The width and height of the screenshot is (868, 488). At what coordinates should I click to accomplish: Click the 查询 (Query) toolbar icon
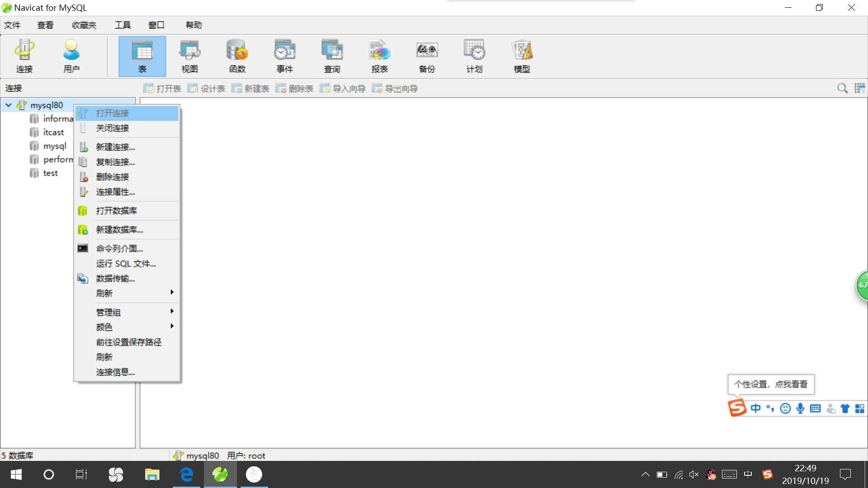[x=332, y=56]
